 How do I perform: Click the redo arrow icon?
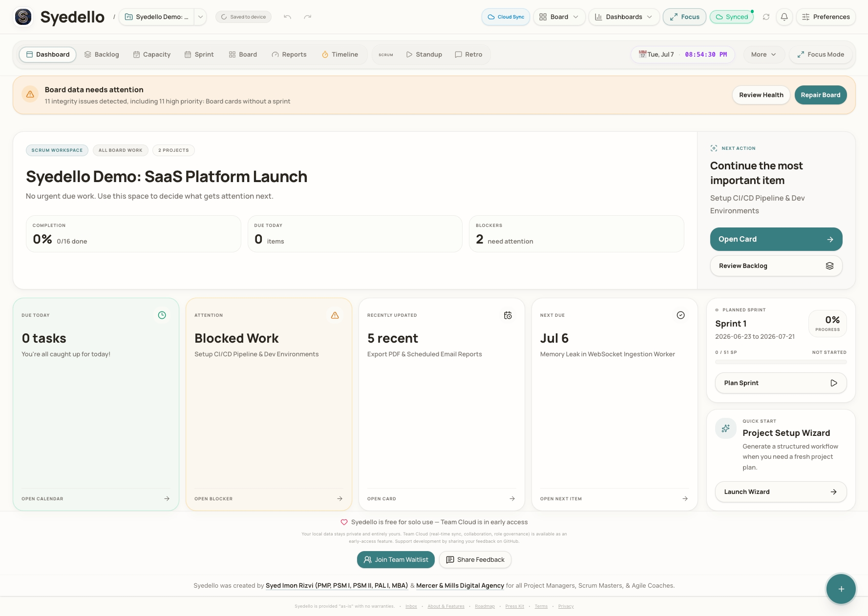tap(307, 17)
